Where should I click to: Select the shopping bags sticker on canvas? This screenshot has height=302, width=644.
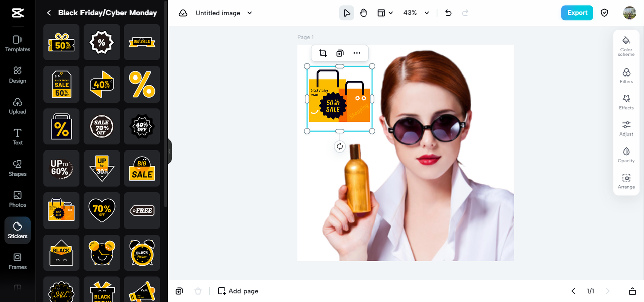tap(340, 99)
